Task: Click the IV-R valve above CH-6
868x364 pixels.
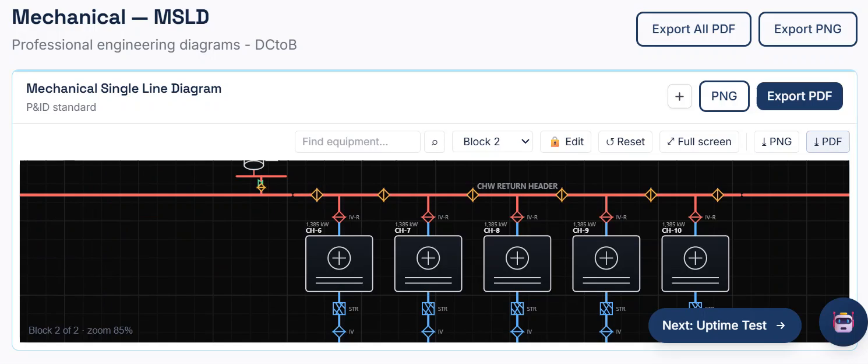Action: (x=339, y=217)
